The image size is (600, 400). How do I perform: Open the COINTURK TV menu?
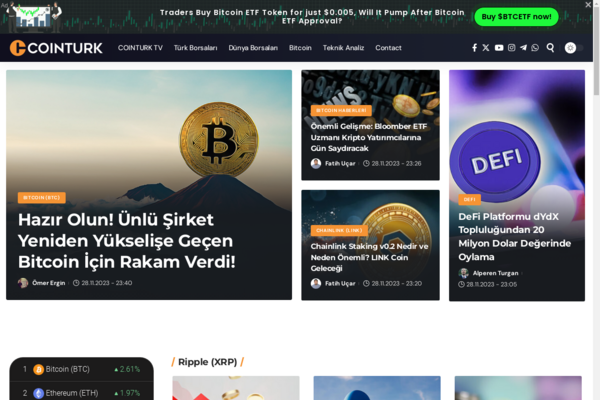tap(140, 48)
